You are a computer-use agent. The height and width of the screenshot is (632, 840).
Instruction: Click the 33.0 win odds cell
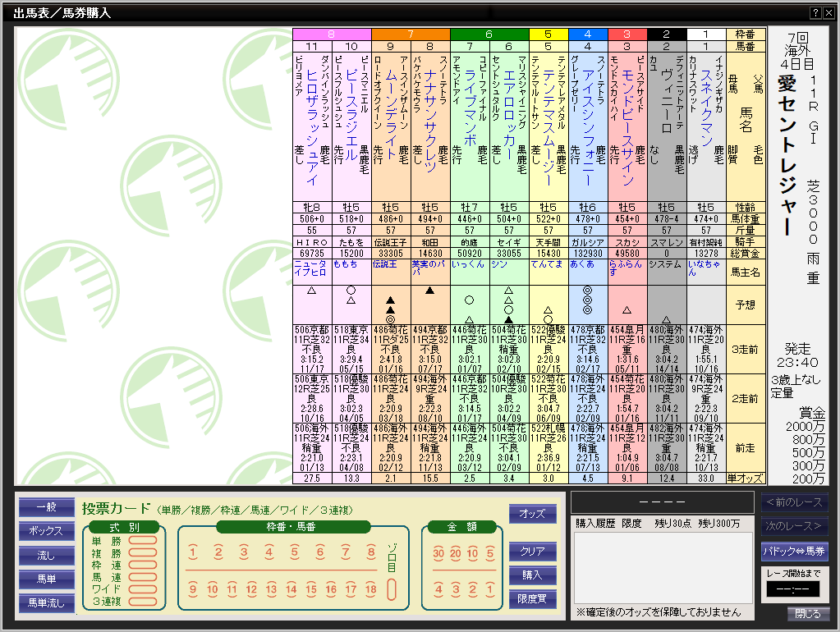(x=706, y=479)
